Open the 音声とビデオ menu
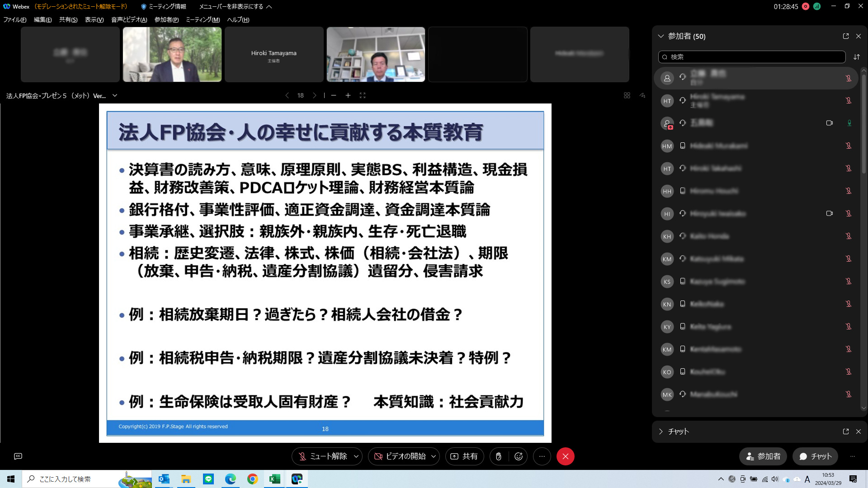 [129, 19]
